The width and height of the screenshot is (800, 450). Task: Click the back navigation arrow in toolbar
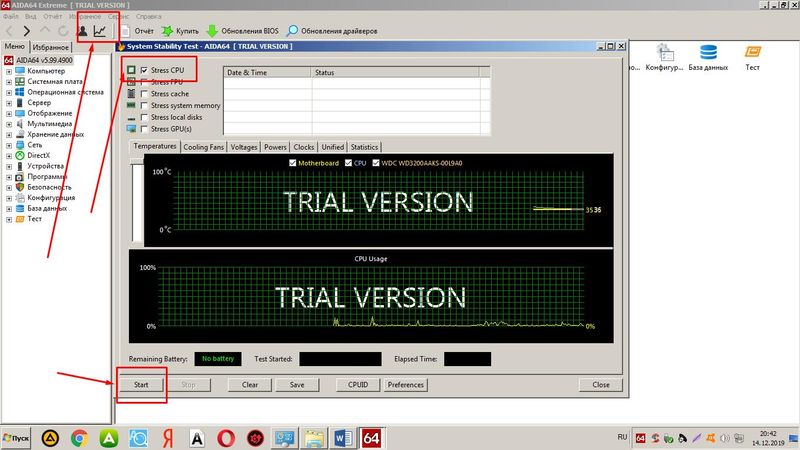(9, 31)
